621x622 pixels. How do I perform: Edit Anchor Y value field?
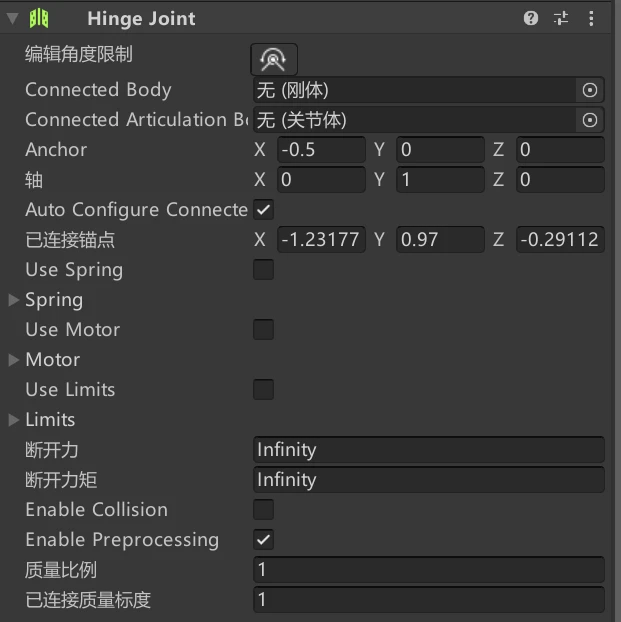pos(440,150)
